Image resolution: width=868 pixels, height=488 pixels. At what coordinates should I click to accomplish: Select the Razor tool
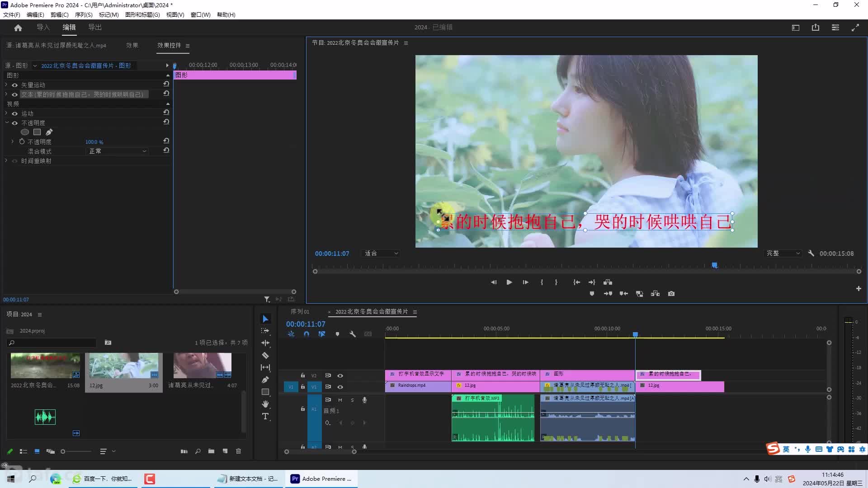pyautogui.click(x=265, y=355)
